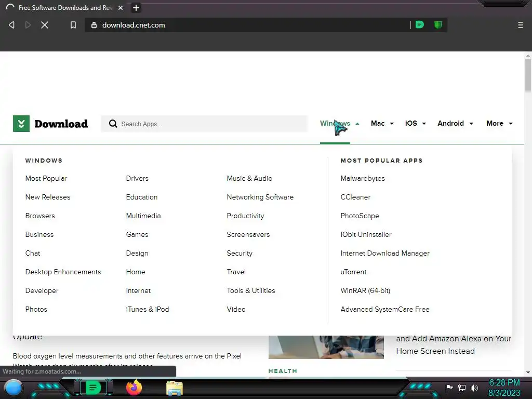Open the Education category

point(142,197)
